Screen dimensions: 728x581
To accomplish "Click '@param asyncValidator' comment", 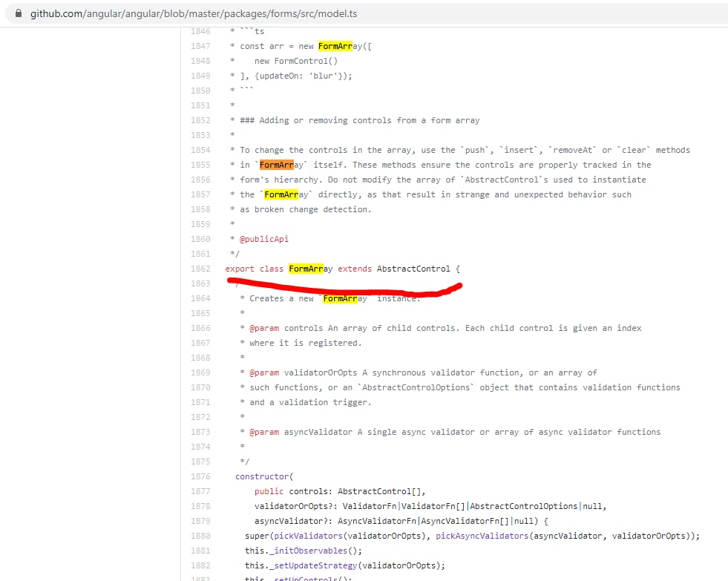I will coord(301,432).
